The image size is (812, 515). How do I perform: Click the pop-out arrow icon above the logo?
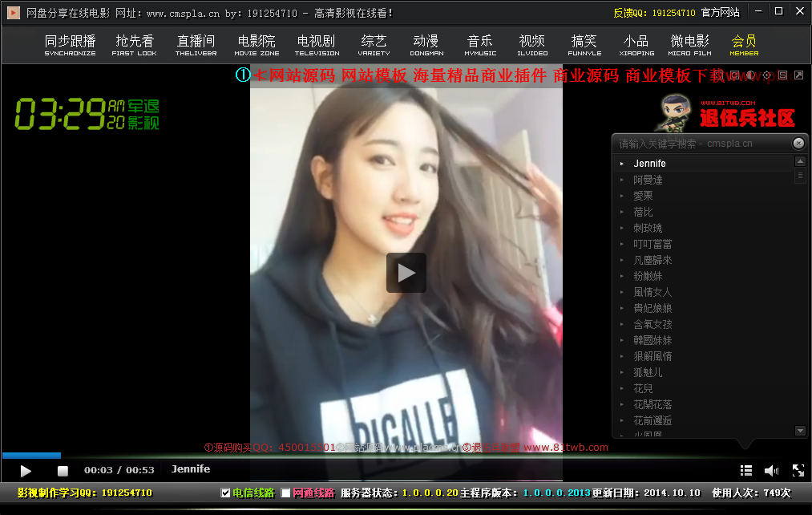[798, 75]
